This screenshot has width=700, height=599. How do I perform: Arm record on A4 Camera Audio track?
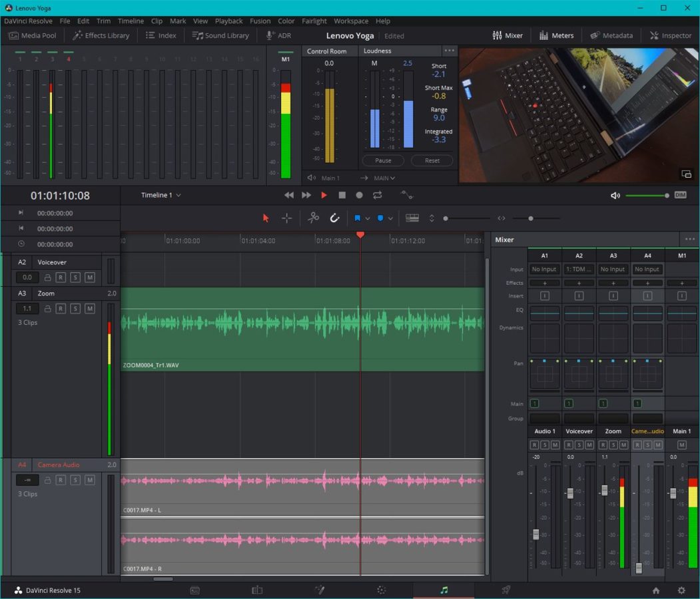click(x=61, y=480)
